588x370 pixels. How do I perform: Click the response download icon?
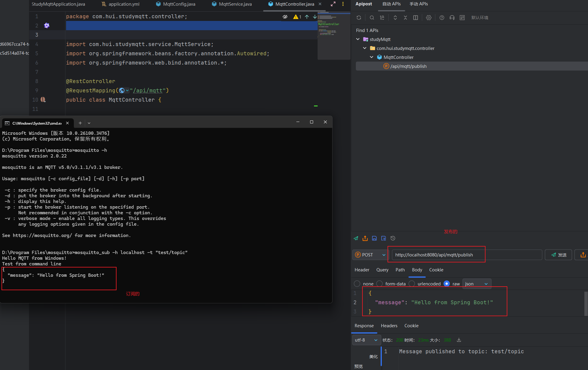click(x=459, y=340)
